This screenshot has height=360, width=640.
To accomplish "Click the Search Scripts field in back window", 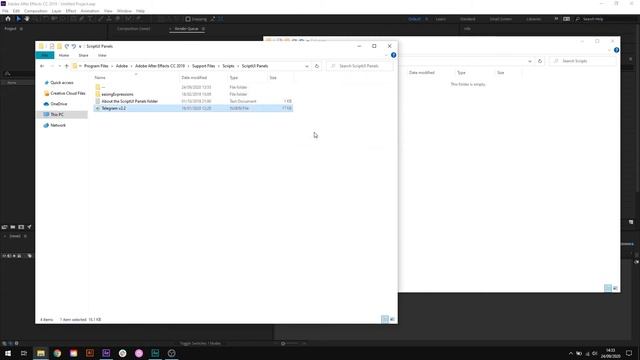I will (x=583, y=61).
